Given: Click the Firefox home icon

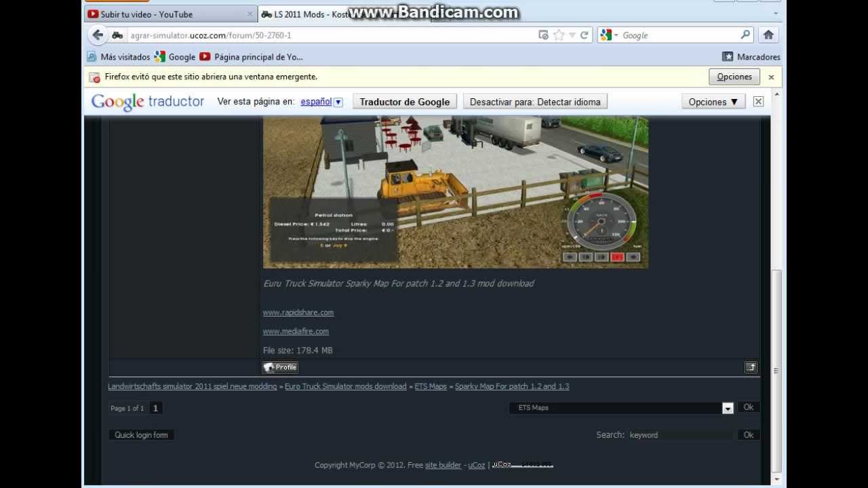Looking at the screenshot, I should [x=768, y=35].
